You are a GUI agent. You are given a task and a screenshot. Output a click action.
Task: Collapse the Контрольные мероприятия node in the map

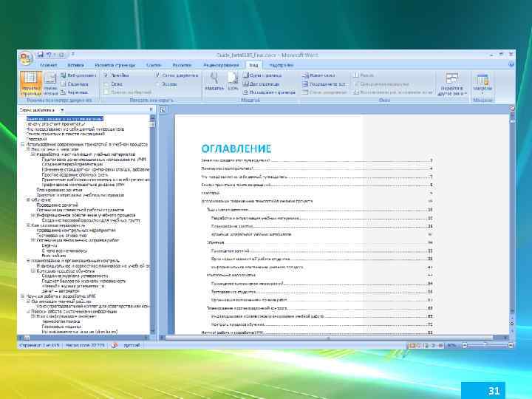click(28, 225)
